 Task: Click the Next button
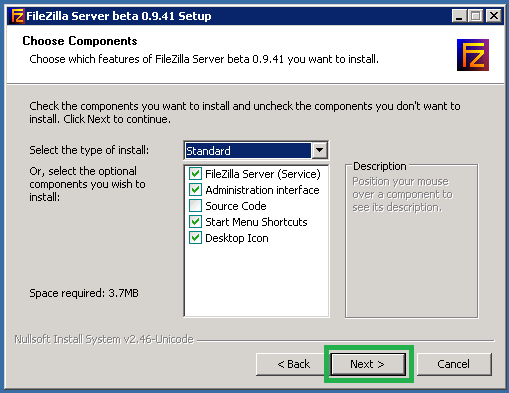click(x=368, y=364)
